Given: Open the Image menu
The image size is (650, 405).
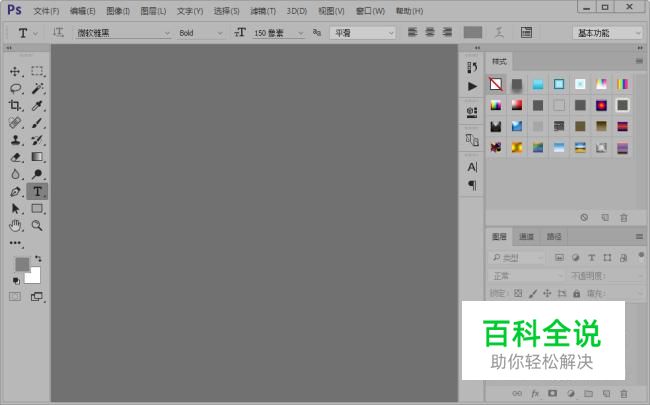Looking at the screenshot, I should [118, 11].
